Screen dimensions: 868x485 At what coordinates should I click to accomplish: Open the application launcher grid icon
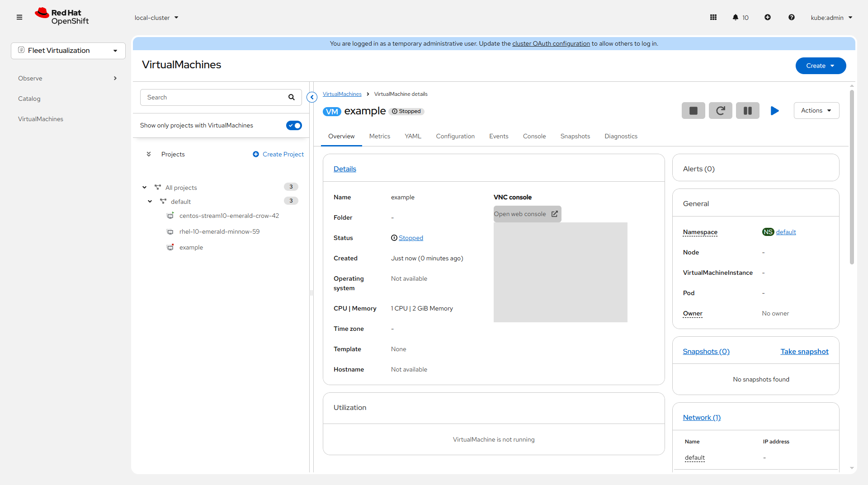pos(713,18)
